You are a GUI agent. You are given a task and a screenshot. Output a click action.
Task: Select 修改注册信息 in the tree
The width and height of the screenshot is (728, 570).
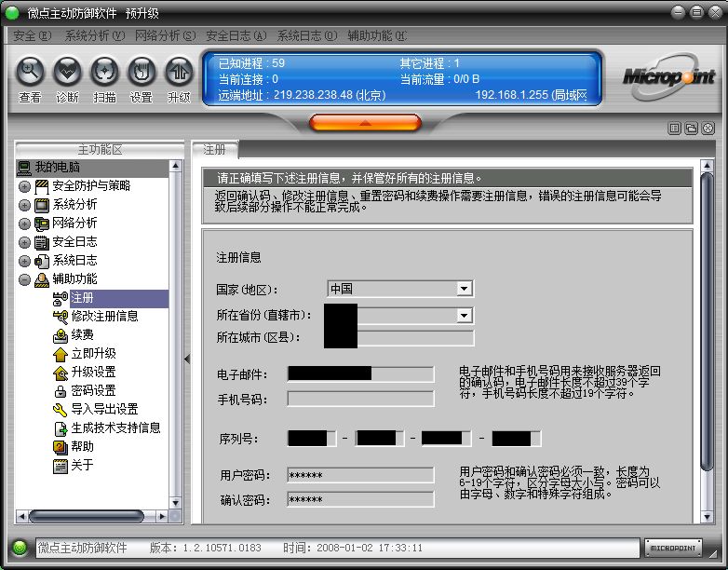[104, 317]
